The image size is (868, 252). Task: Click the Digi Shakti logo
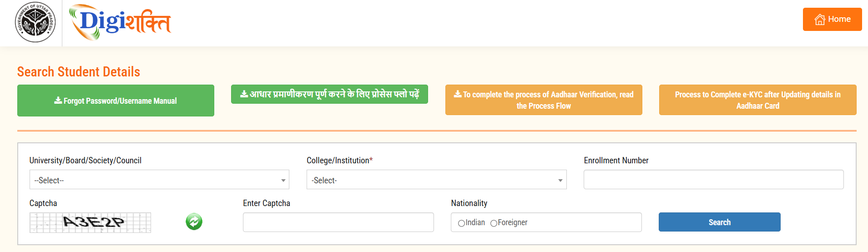(120, 22)
